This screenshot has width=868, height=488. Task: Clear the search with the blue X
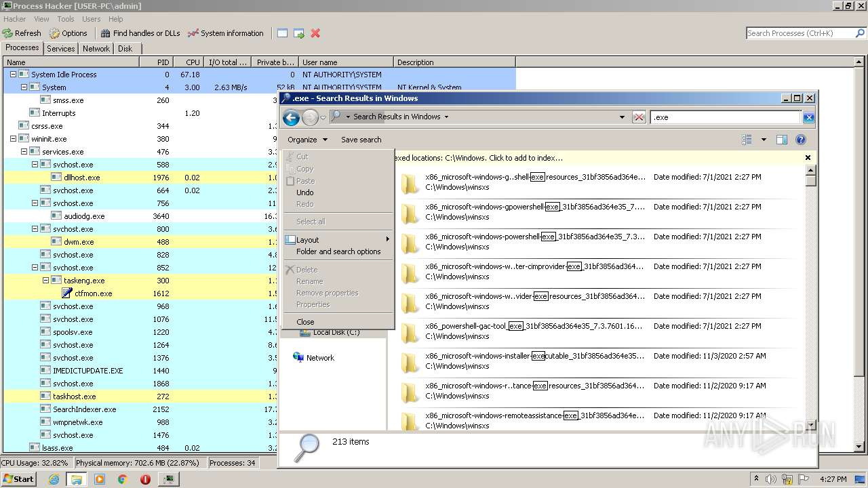(x=808, y=117)
